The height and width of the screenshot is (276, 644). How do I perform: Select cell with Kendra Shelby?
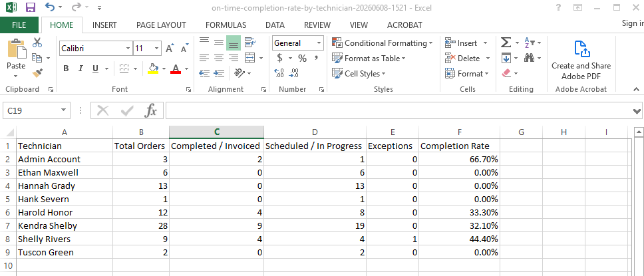click(x=64, y=225)
